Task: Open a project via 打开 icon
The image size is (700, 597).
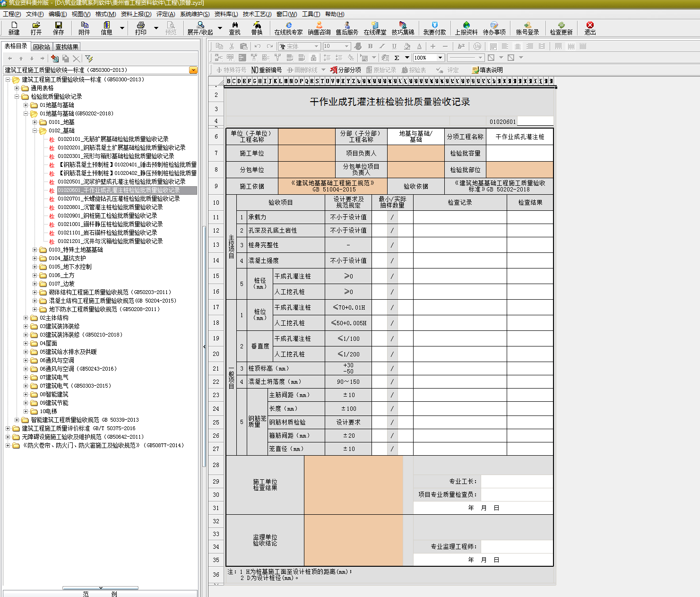Action: click(36, 28)
